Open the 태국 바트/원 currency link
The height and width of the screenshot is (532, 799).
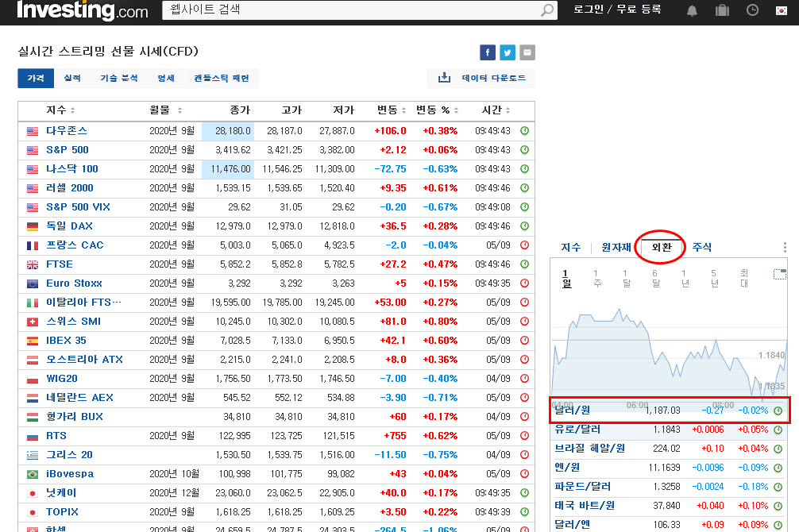point(585,506)
